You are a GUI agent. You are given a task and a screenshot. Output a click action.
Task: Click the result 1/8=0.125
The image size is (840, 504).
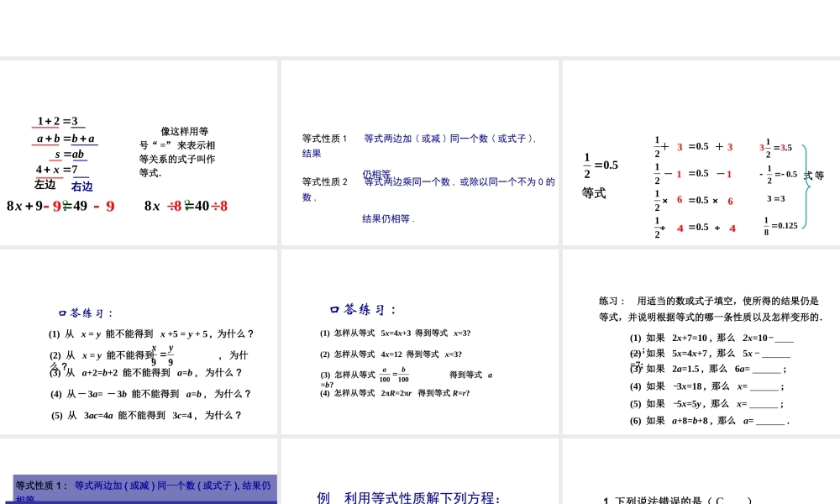click(780, 226)
